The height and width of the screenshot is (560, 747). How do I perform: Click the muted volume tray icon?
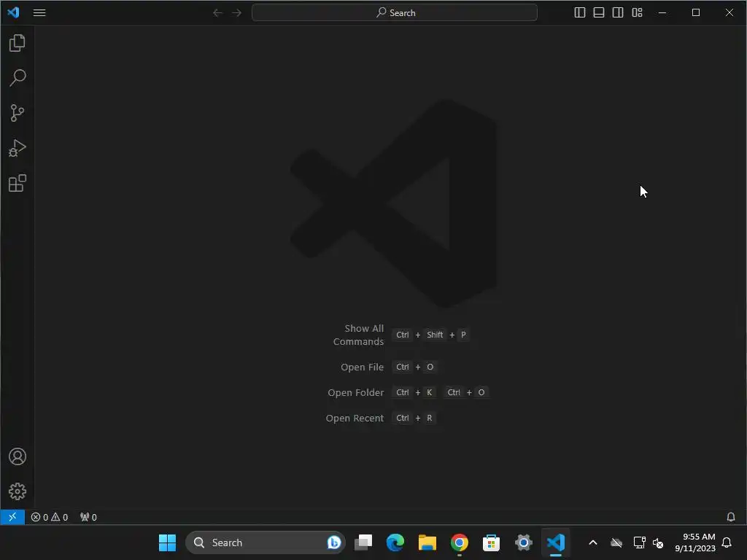659,542
